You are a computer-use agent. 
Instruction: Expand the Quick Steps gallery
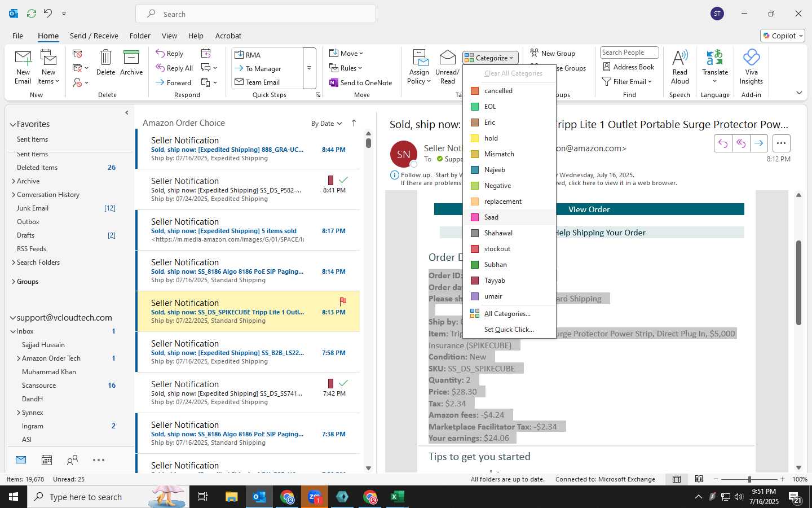point(309,68)
